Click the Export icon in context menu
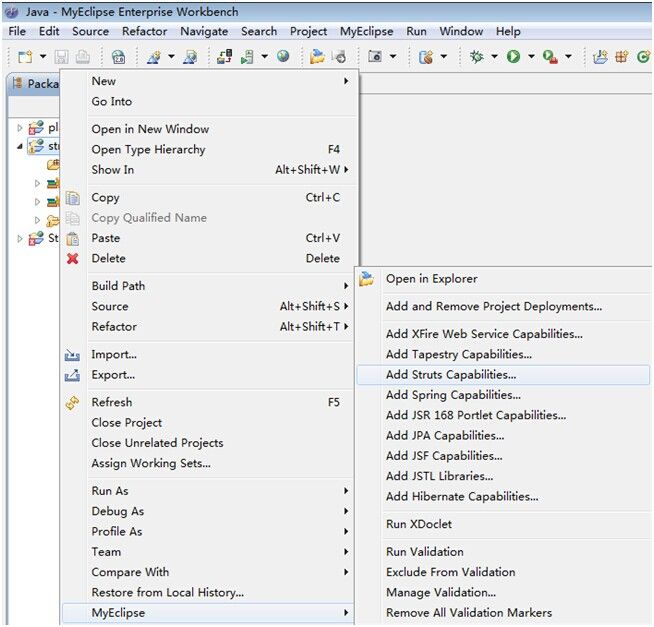This screenshot has height=627, width=654. (x=72, y=375)
